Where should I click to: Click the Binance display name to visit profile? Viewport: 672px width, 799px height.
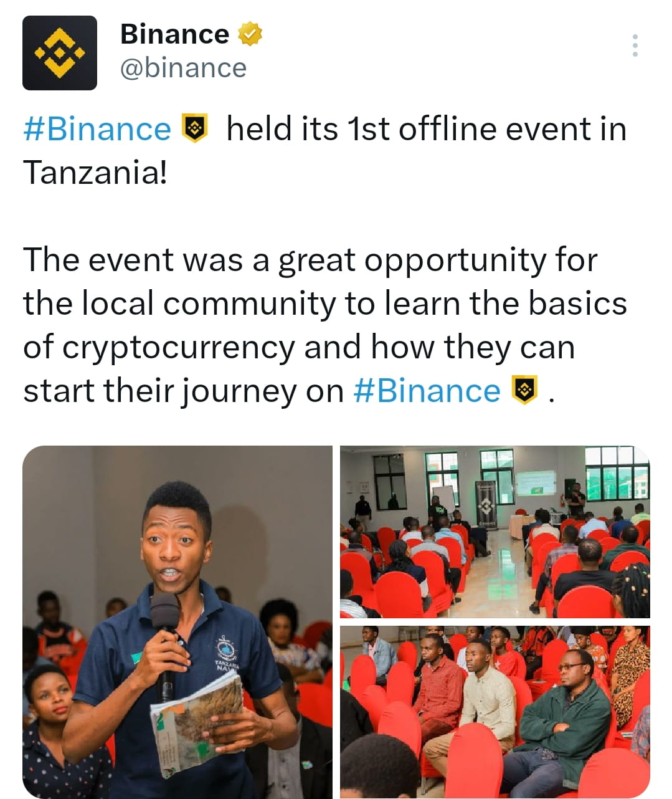point(174,34)
